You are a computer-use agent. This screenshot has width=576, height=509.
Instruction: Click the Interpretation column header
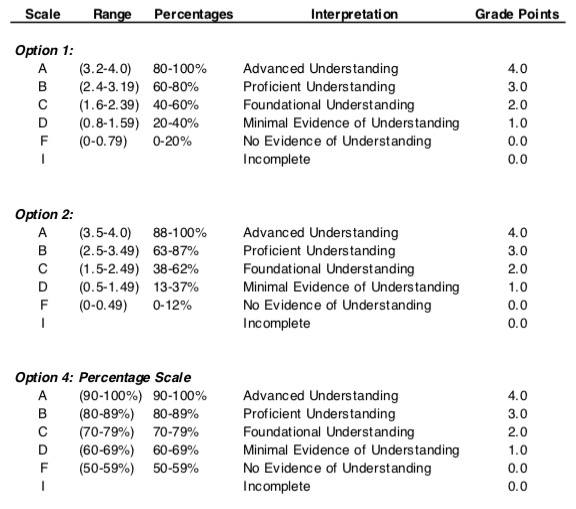[x=354, y=14]
